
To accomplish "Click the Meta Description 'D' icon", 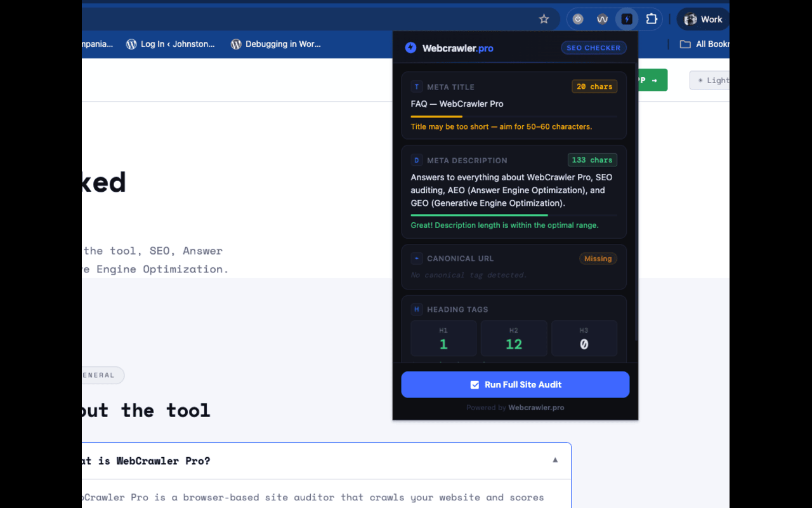I will click(x=417, y=161).
